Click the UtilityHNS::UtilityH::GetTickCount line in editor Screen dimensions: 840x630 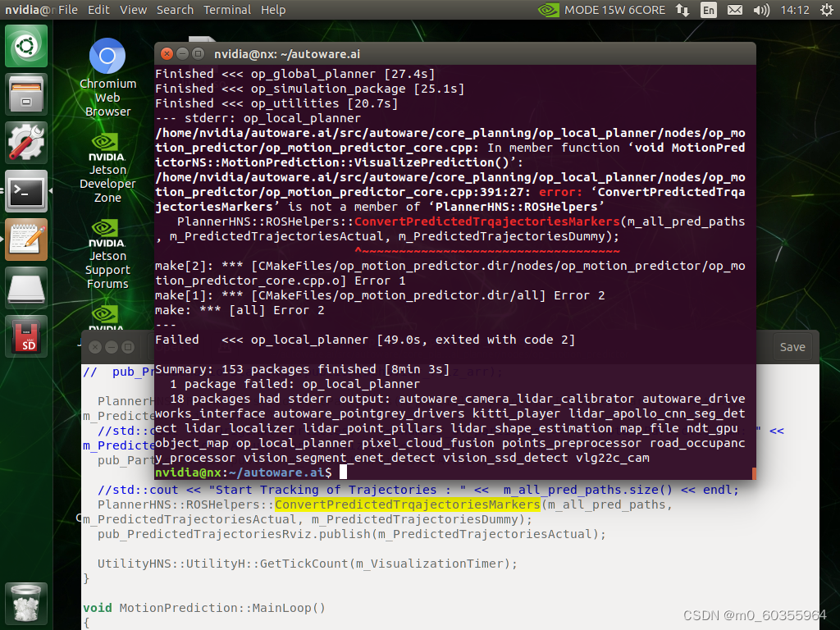click(x=308, y=564)
